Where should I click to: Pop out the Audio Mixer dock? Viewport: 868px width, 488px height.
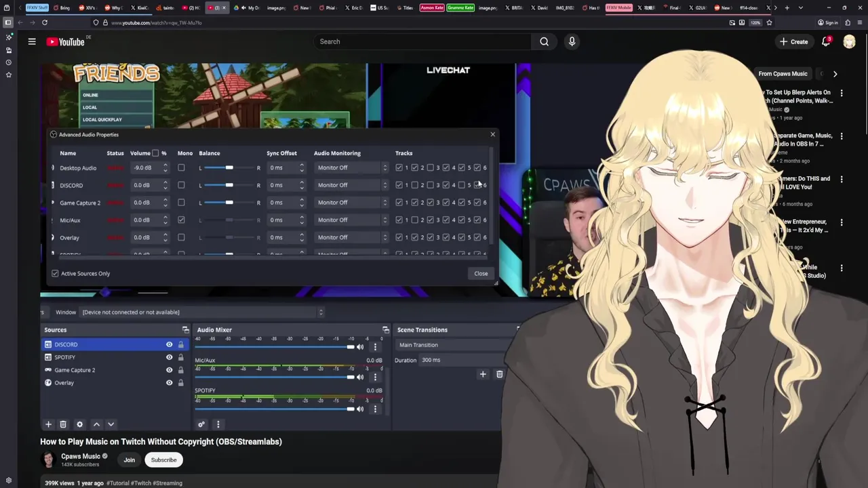(385, 330)
